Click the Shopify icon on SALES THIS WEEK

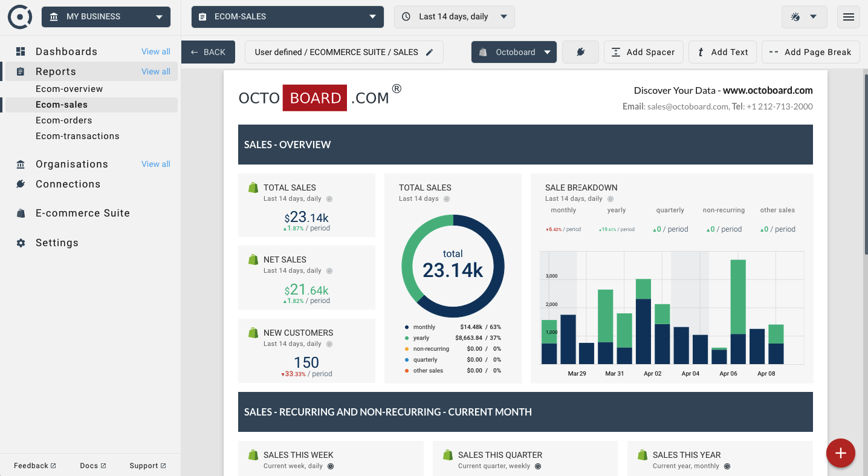(x=253, y=455)
